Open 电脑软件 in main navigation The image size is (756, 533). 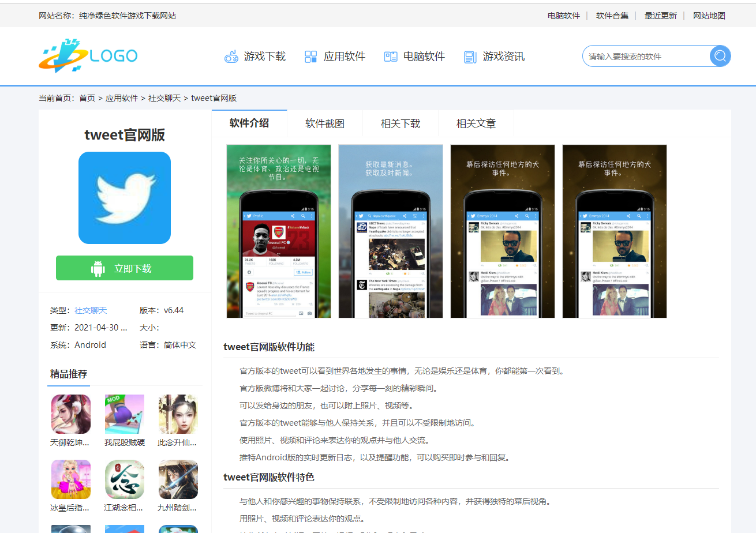click(424, 57)
